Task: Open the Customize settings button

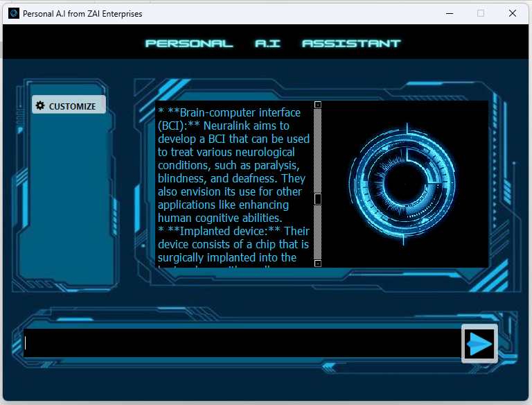Action: pos(69,105)
